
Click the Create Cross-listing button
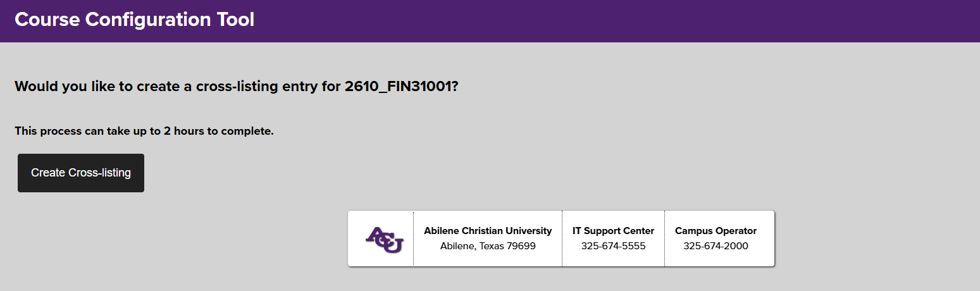click(81, 173)
